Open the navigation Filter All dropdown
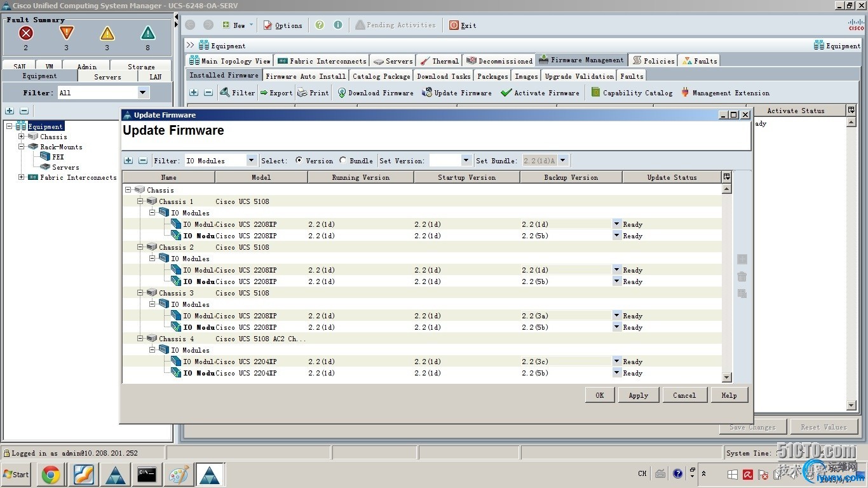The width and height of the screenshot is (868, 488). (143, 93)
